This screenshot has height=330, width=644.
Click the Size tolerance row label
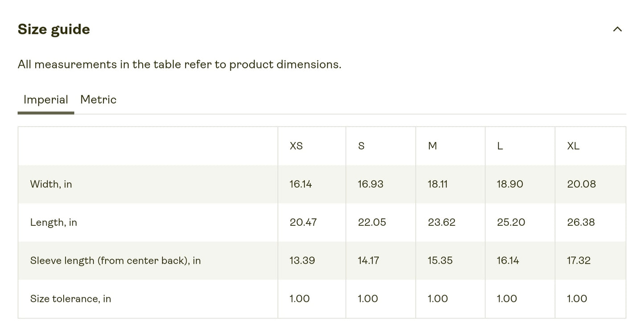[x=70, y=299]
